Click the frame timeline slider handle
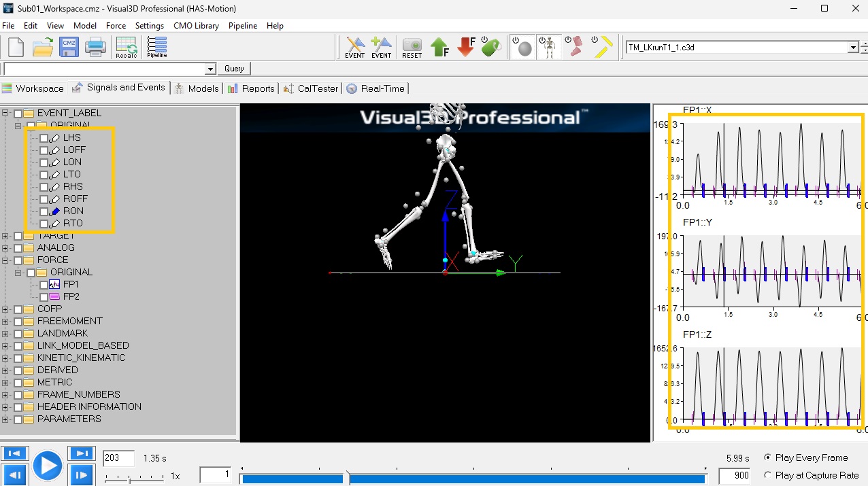The height and width of the screenshot is (486, 868). 346,479
